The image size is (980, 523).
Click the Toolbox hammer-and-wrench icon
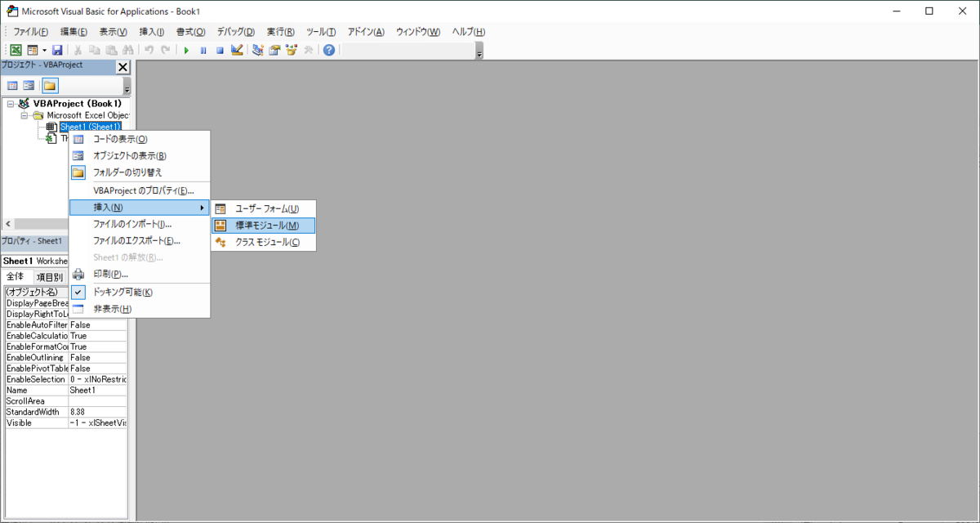click(308, 50)
